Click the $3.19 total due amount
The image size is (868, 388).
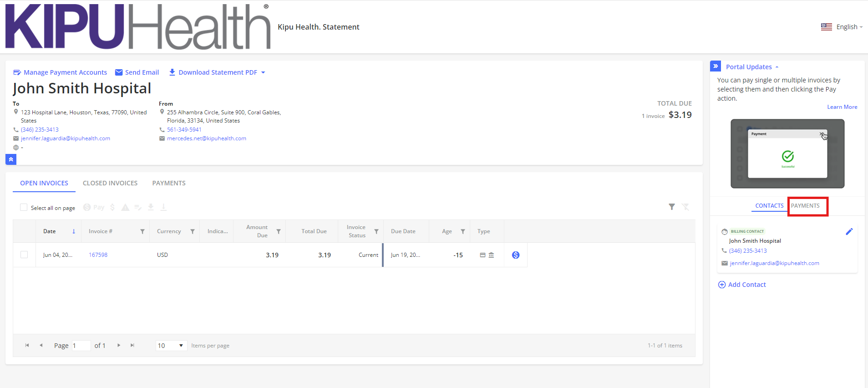coord(680,115)
